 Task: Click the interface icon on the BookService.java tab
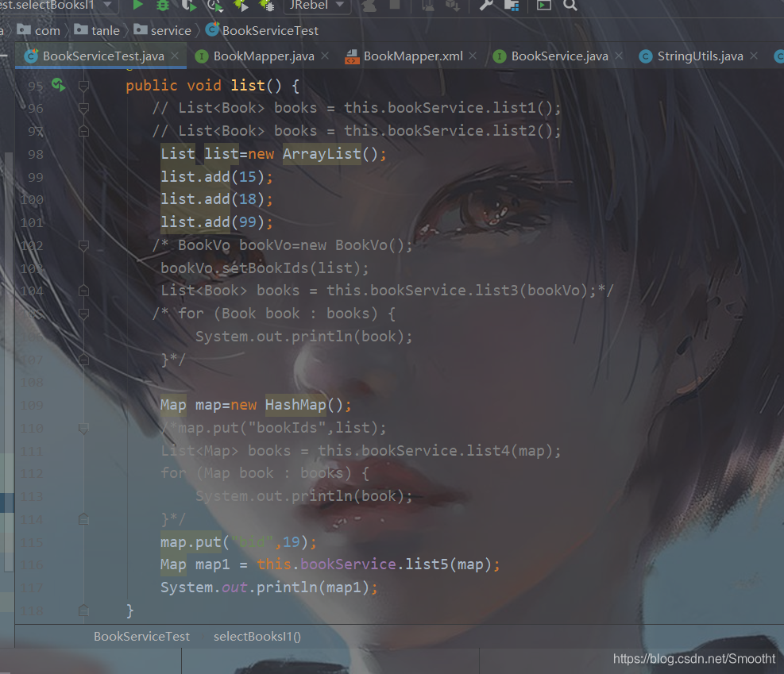click(x=500, y=56)
